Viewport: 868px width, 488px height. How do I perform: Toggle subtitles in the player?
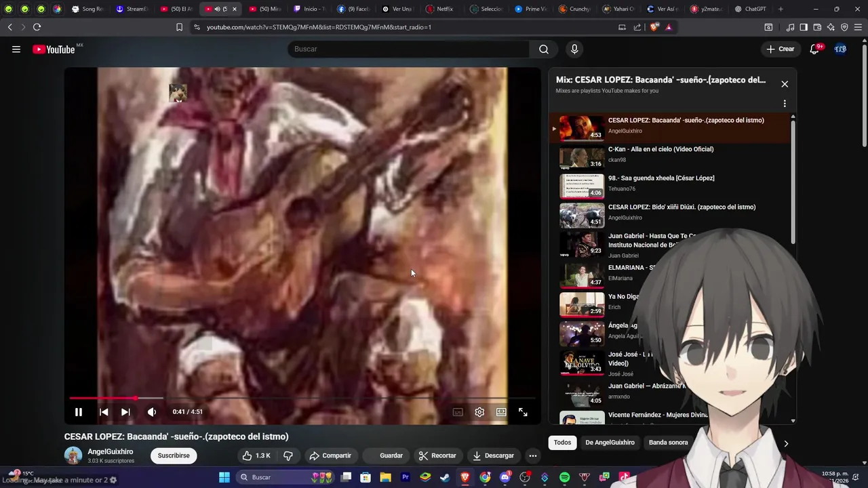(x=458, y=412)
